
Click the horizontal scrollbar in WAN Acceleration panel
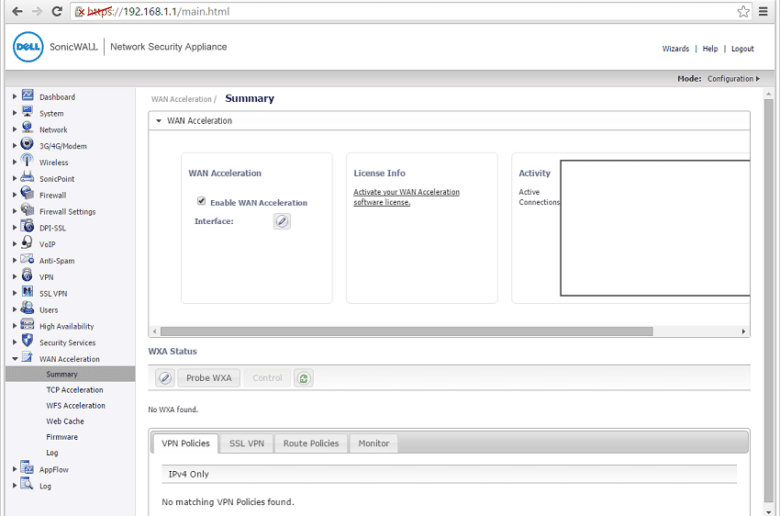click(x=406, y=331)
